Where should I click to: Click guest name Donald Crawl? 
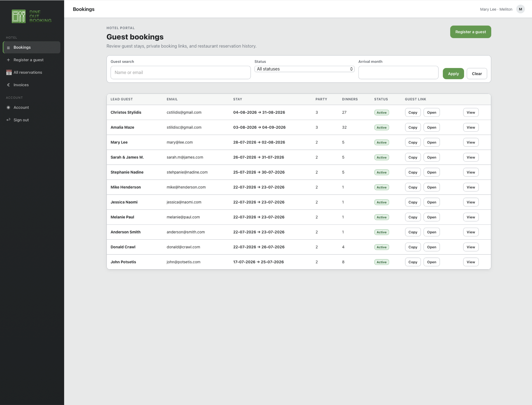pos(123,247)
